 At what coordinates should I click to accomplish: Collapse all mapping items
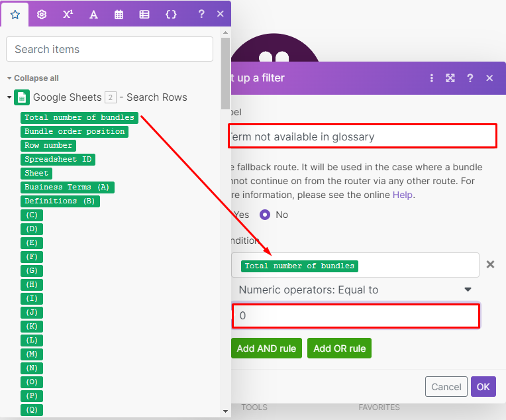(x=33, y=78)
